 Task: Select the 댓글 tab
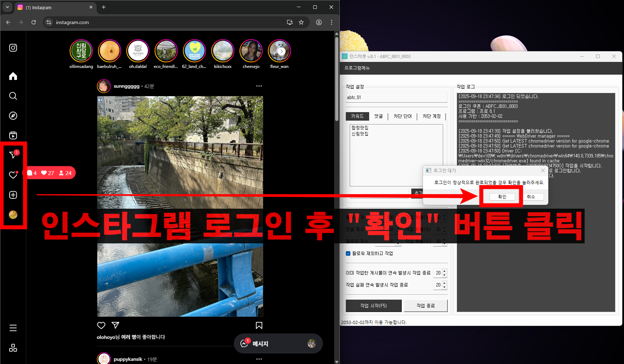click(x=379, y=116)
